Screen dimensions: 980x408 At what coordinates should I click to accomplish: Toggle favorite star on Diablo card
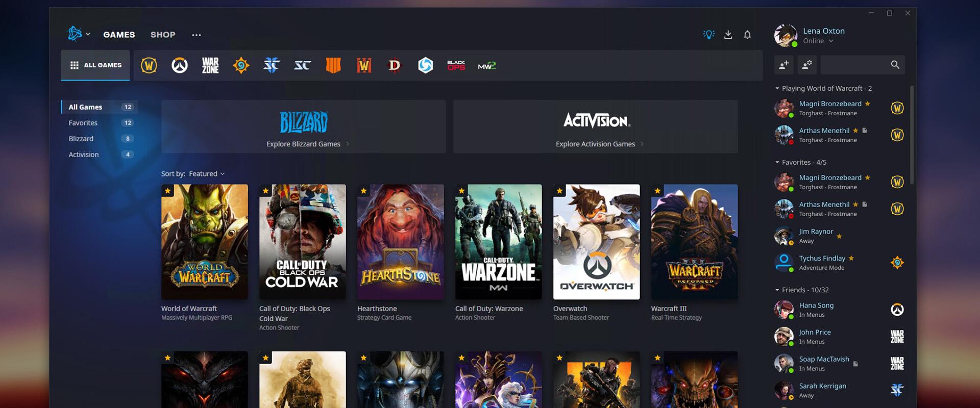pos(167,358)
